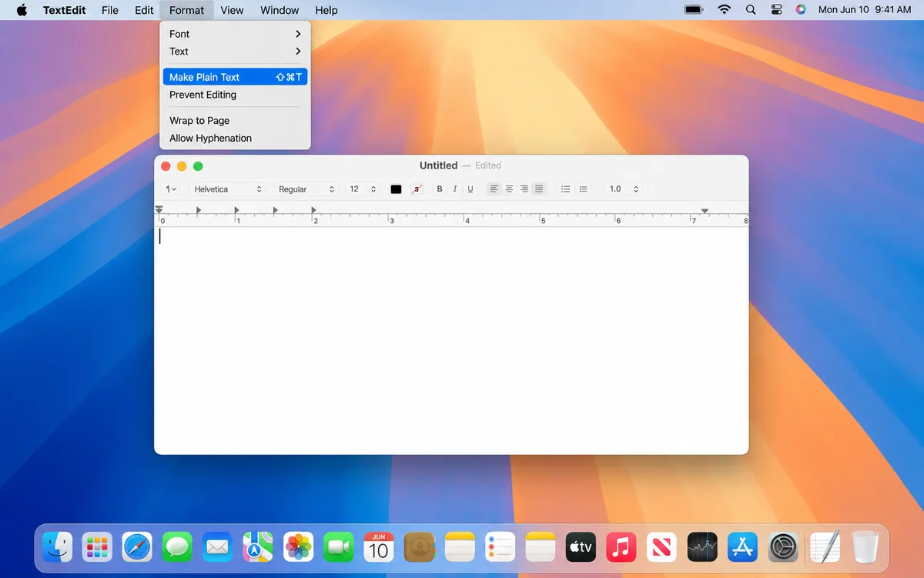Open the Edit menu
The width and height of the screenshot is (924, 578).
pos(144,10)
